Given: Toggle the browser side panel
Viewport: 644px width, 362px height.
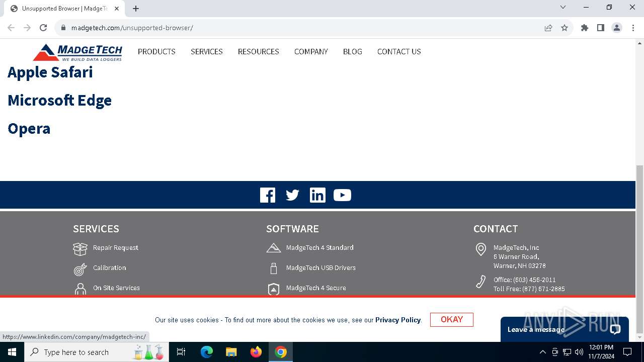Looking at the screenshot, I should (601, 28).
